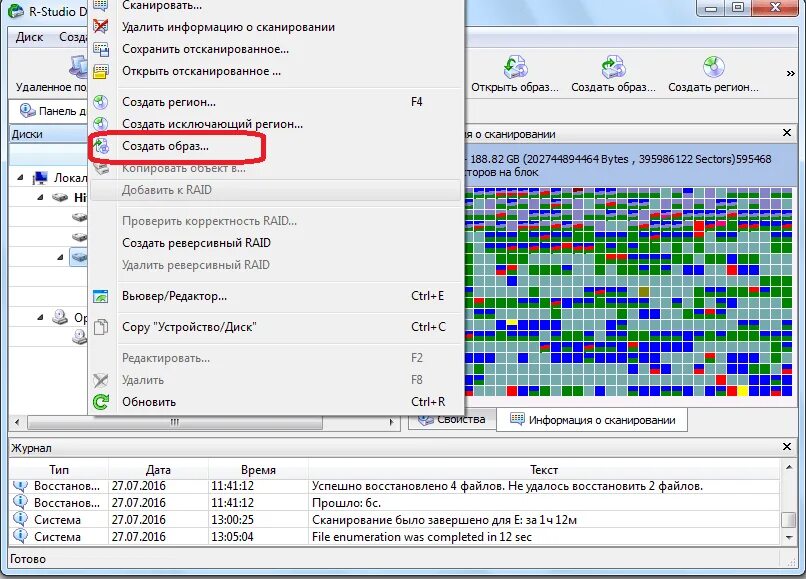The image size is (806, 579).
Task: Click the Тип column header in the log
Action: coord(59,469)
